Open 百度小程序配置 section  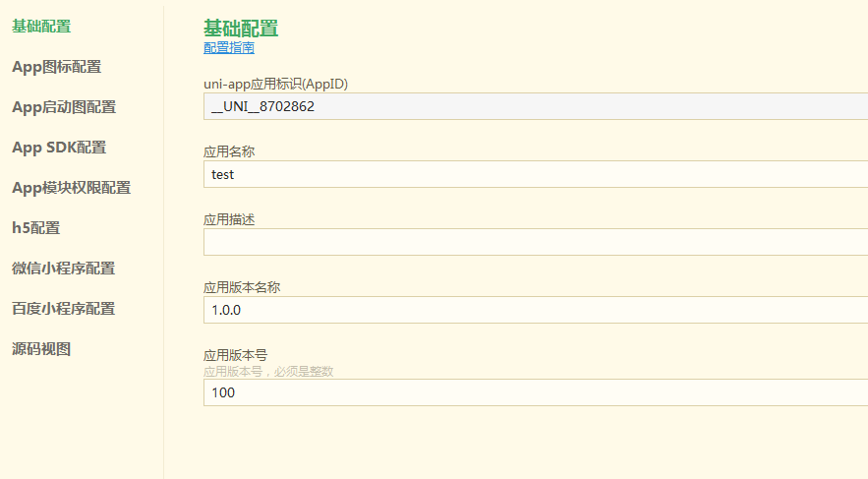pos(64,309)
